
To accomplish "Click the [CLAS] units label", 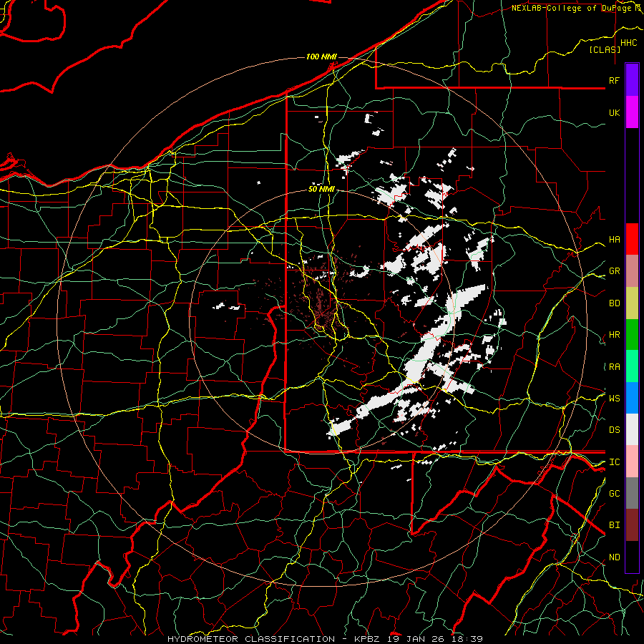I will click(x=605, y=49).
